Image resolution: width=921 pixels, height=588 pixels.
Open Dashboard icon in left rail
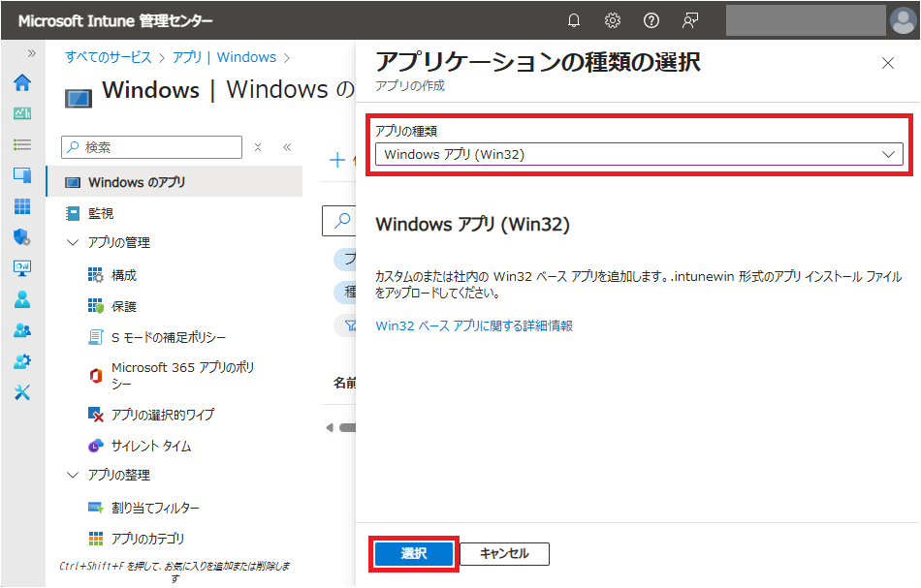(x=22, y=113)
